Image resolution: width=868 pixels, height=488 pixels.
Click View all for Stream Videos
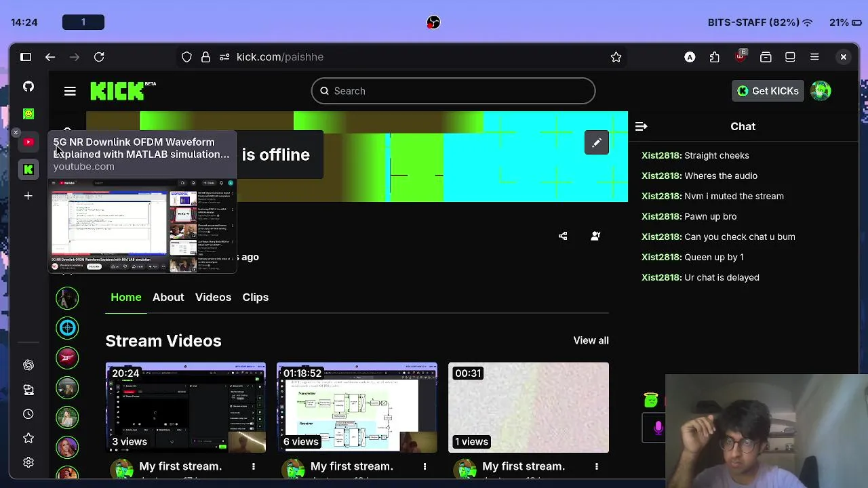point(591,340)
